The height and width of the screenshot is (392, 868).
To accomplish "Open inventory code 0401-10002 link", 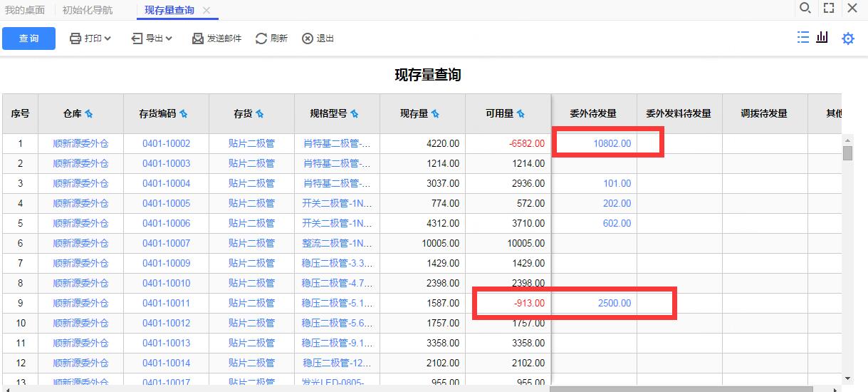I will click(167, 143).
